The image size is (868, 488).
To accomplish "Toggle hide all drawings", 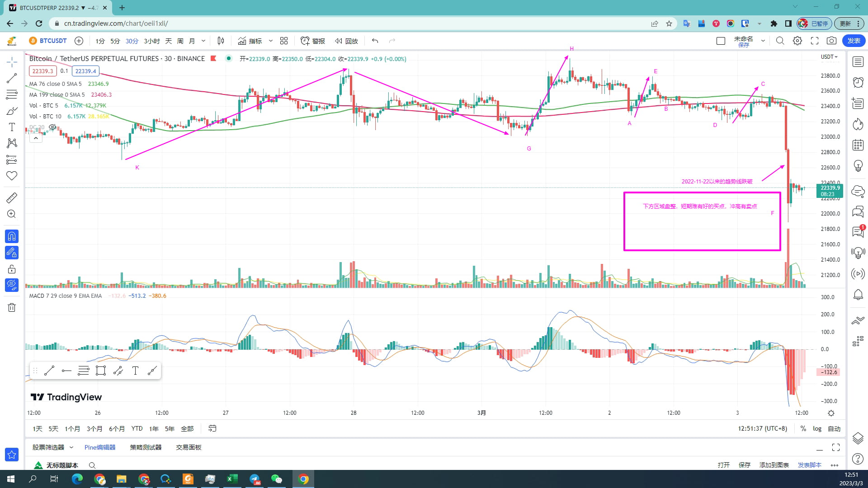I will point(12,285).
